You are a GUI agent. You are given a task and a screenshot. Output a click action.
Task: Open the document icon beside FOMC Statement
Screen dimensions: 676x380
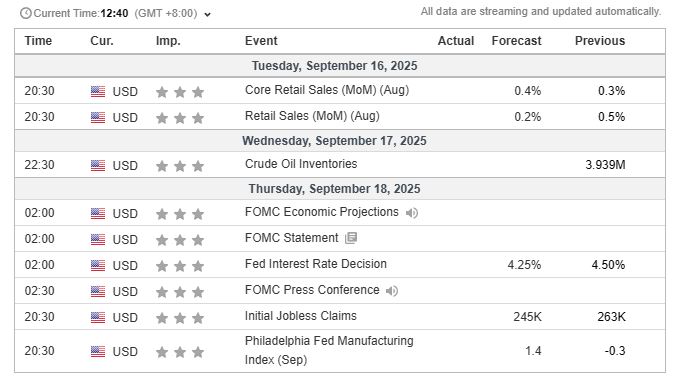[351, 238]
